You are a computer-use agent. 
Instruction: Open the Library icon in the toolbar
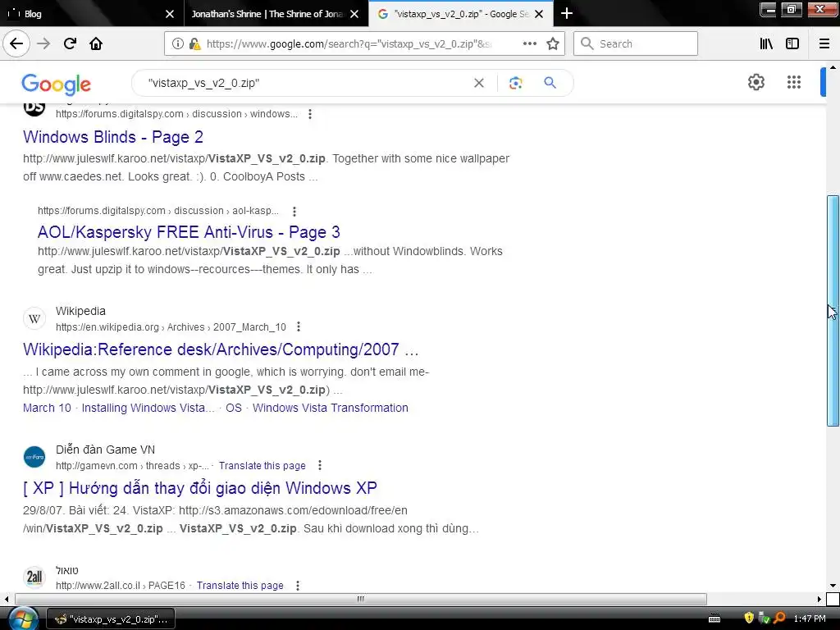coord(766,43)
